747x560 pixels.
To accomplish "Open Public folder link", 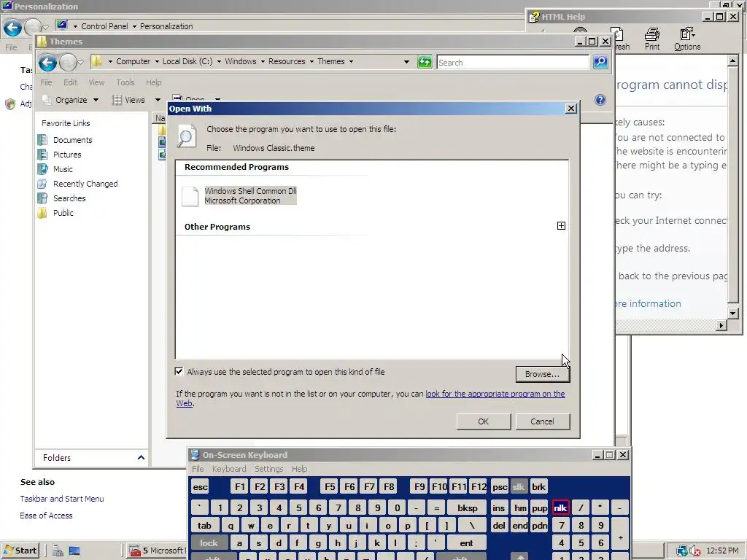I will coord(63,213).
